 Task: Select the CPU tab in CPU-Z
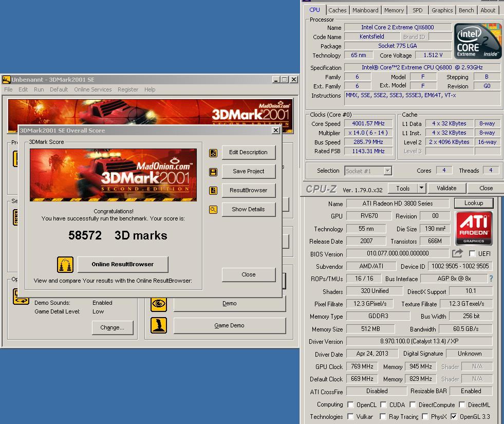click(314, 10)
